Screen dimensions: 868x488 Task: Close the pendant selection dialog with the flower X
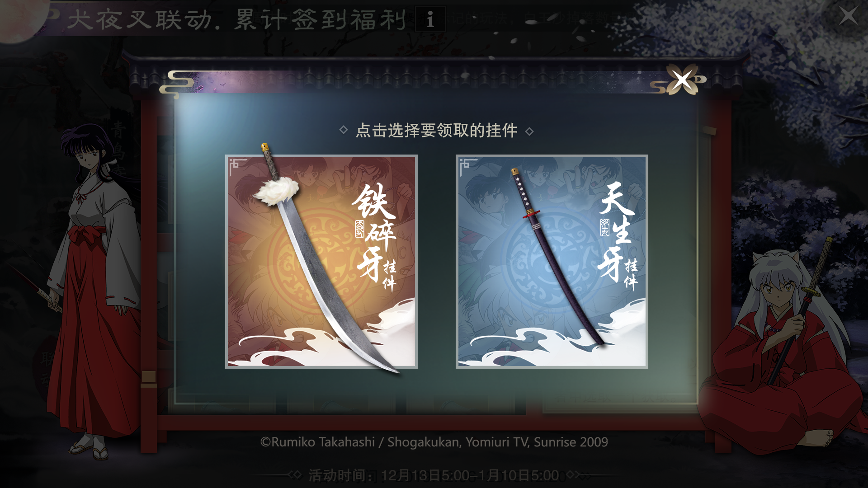pyautogui.click(x=683, y=80)
